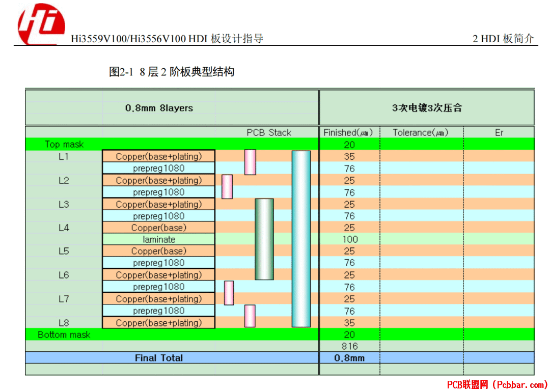Click the cyan through-hole via spanning L1 to L8
Screen dimensions: 550x392
click(x=301, y=239)
